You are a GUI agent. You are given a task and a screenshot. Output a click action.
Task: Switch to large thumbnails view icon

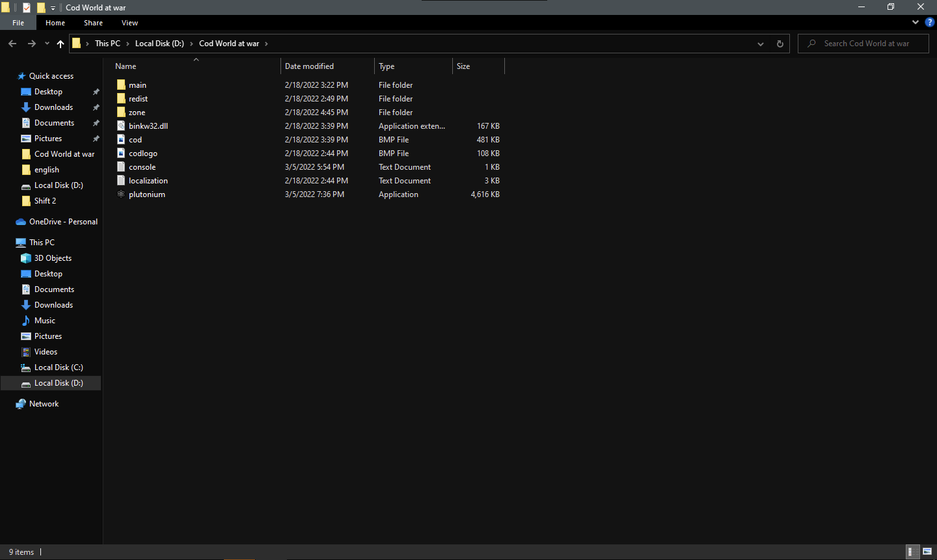[927, 552]
